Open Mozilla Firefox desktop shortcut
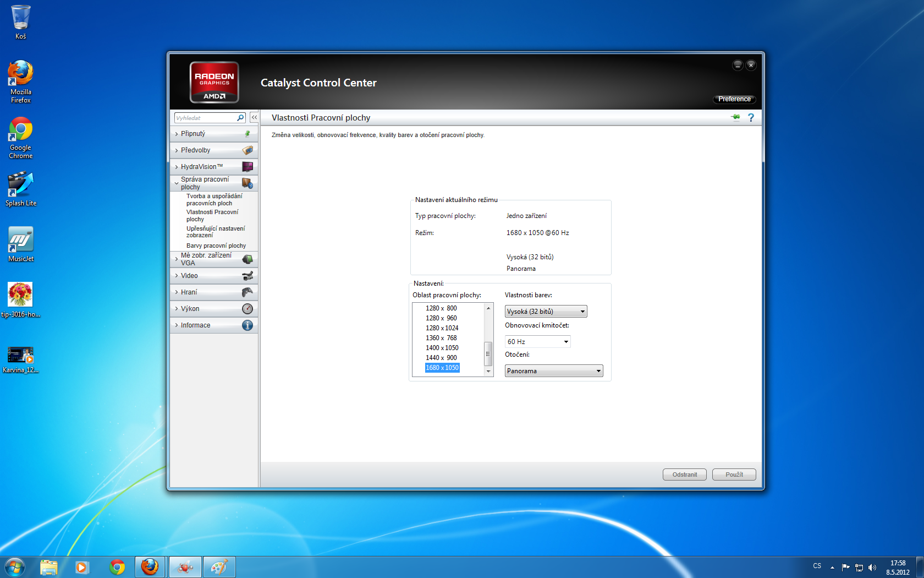This screenshot has height=578, width=924. pos(20,81)
